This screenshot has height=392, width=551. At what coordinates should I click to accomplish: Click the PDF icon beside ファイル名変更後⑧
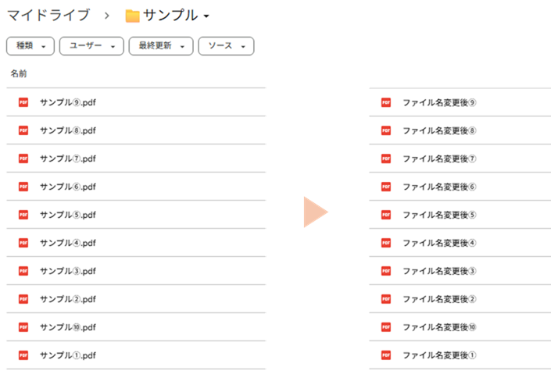tap(386, 130)
